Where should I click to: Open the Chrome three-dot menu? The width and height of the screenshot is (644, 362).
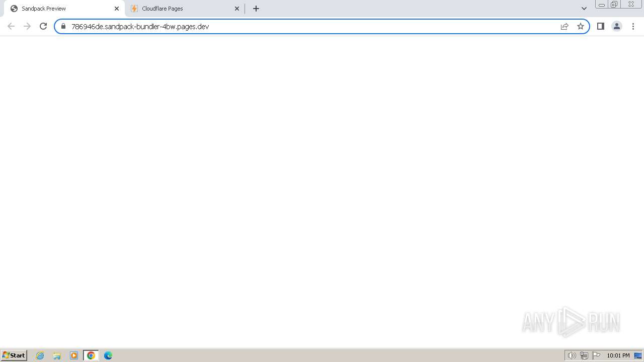(633, 26)
